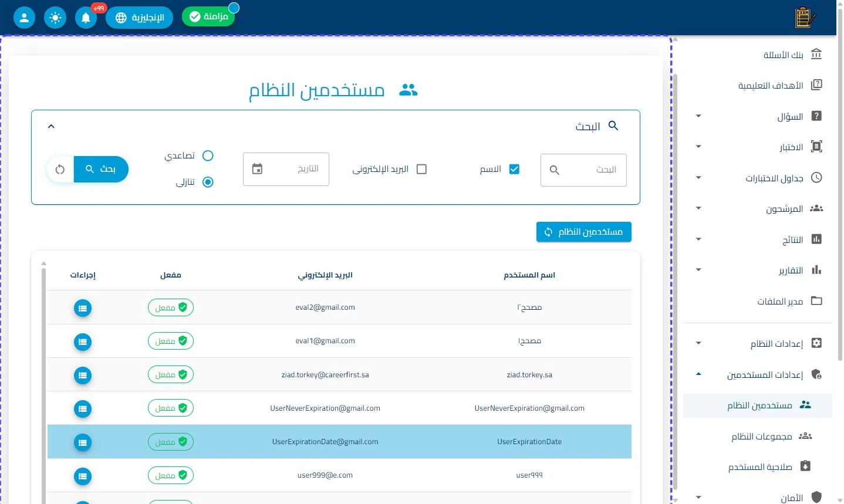Click the اسم المستخدم column header
The image size is (844, 504).
(x=529, y=275)
